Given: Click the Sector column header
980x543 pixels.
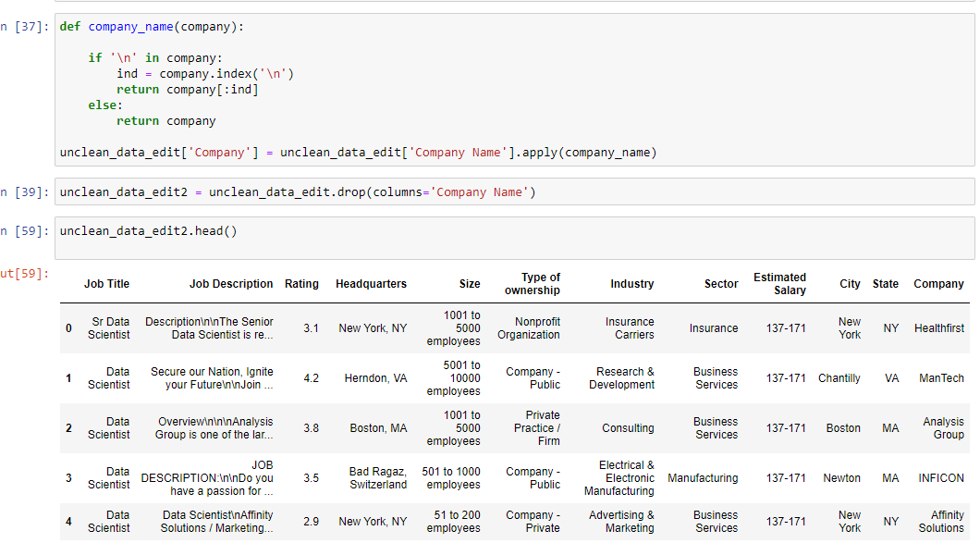Looking at the screenshot, I should click(721, 283).
